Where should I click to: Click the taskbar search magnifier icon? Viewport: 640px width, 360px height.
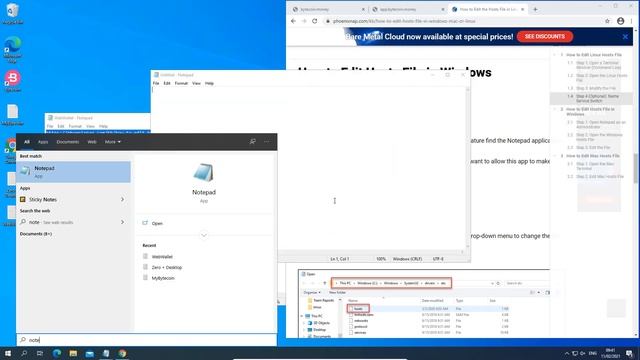coord(24,353)
